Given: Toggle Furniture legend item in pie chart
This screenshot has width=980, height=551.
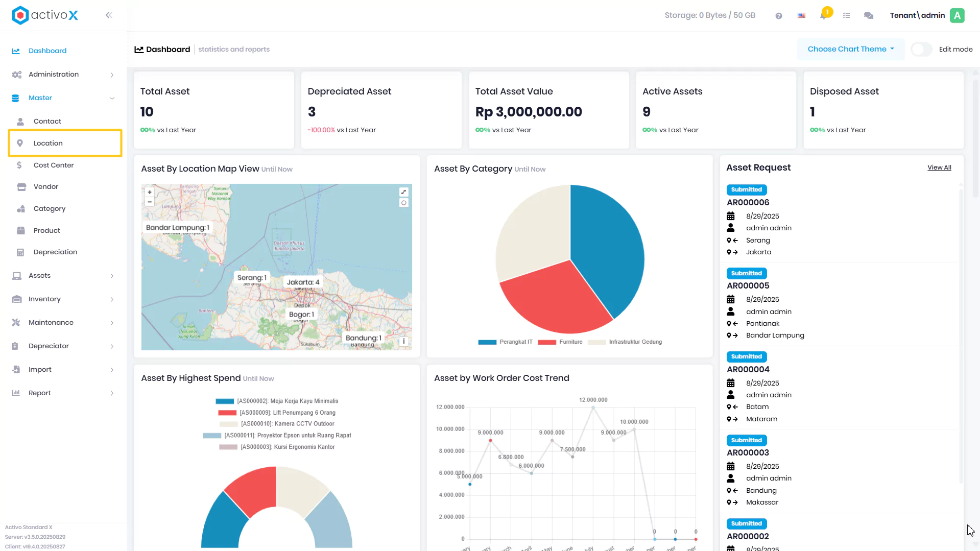Looking at the screenshot, I should click(x=560, y=342).
